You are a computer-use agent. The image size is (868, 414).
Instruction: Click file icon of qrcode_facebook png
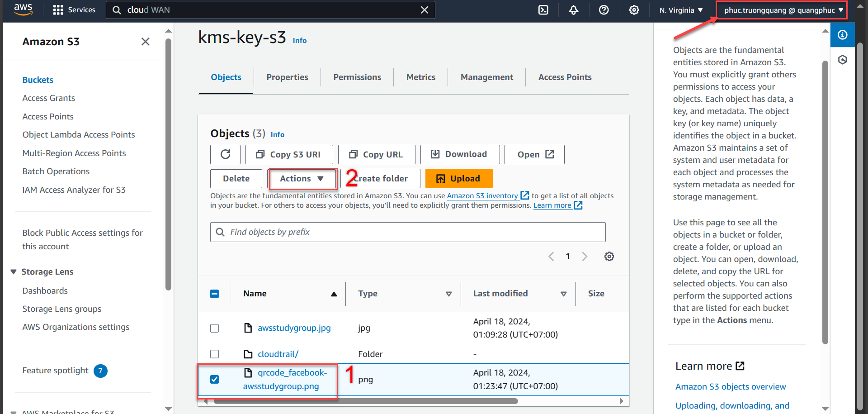click(248, 372)
